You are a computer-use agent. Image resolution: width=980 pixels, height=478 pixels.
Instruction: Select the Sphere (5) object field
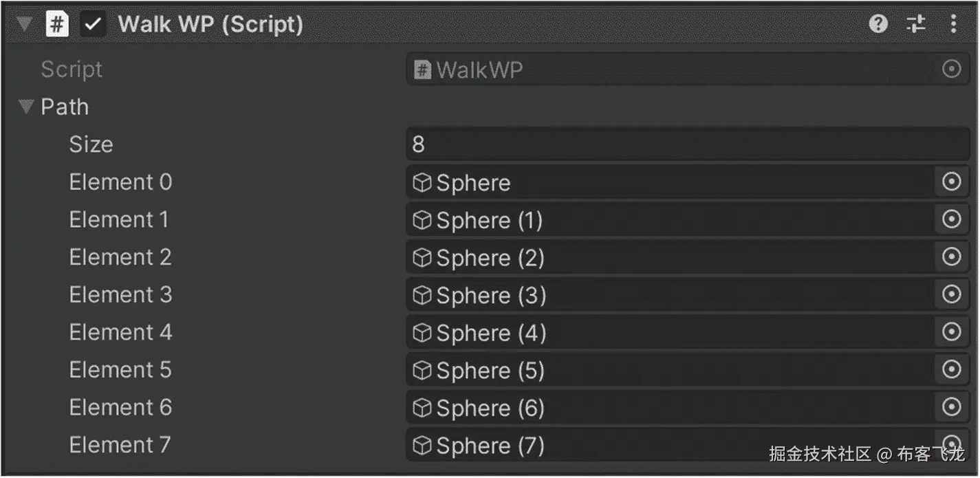(671, 370)
